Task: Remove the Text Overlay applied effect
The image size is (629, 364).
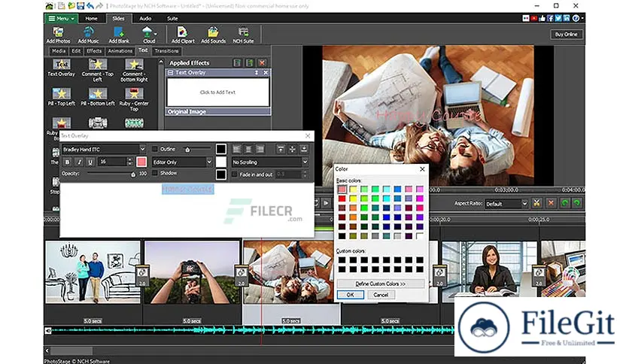Action: 266,72
